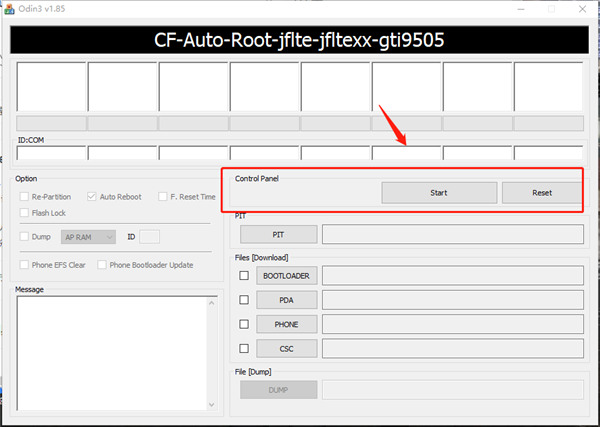Click the CSC file button

287,349
